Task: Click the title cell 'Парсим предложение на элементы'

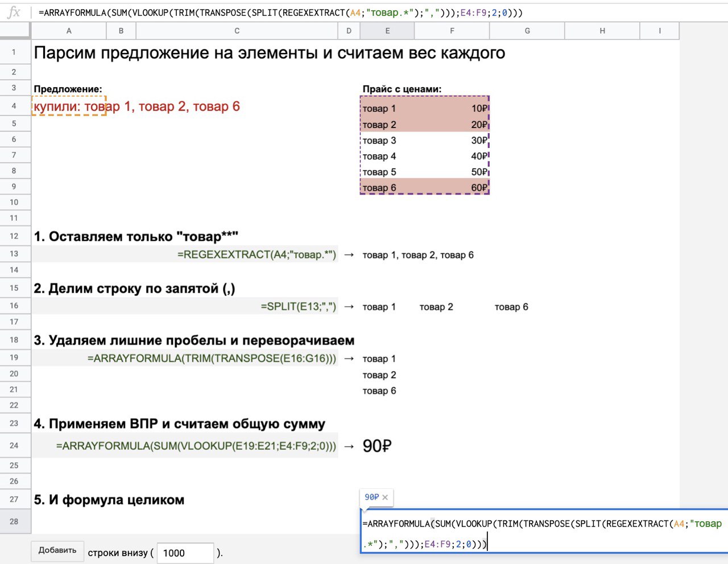Action: pos(269,53)
